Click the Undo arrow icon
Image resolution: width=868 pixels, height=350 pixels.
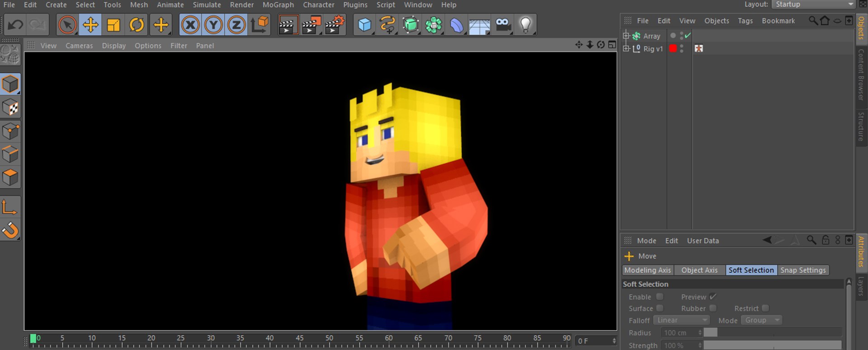point(15,24)
